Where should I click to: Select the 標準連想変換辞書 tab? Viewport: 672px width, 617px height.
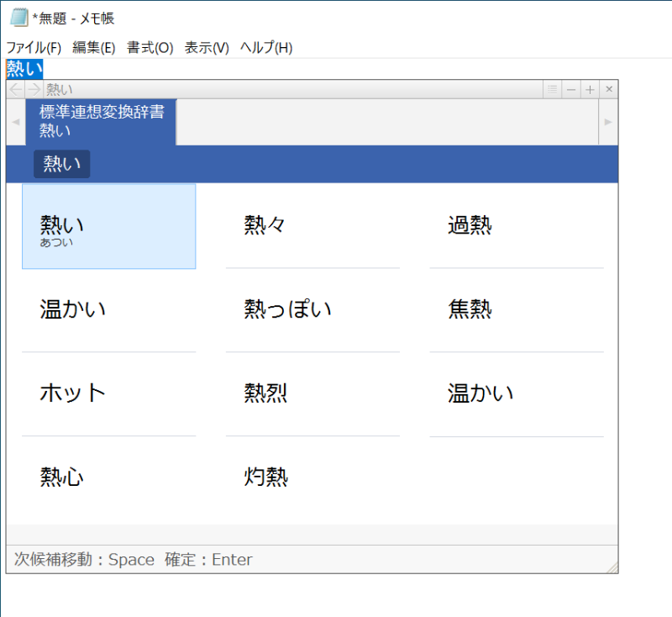click(x=101, y=121)
